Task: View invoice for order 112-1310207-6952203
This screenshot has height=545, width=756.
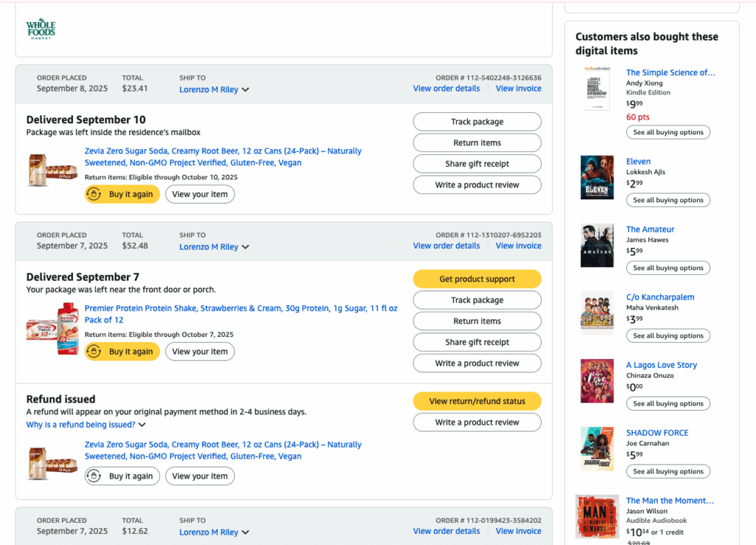Action: click(x=518, y=245)
